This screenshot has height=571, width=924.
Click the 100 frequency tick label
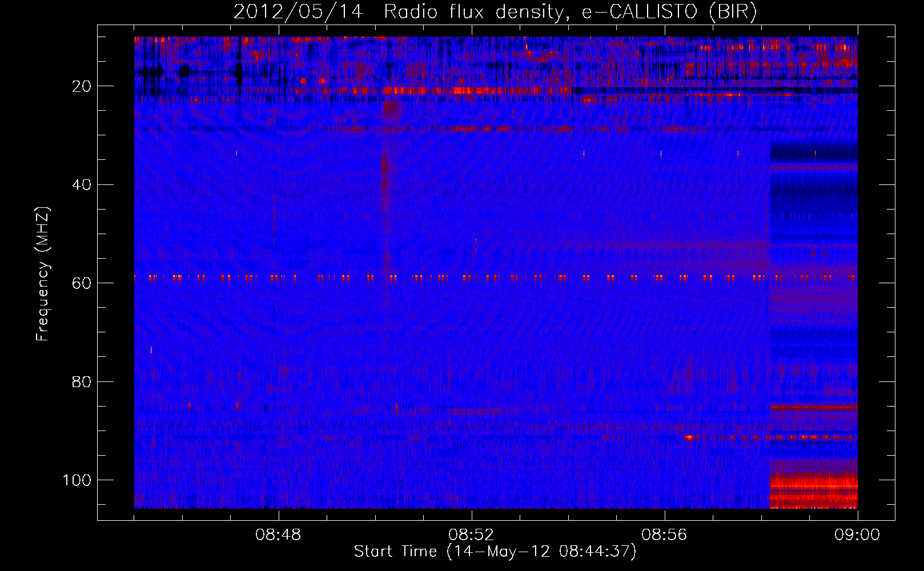pos(77,480)
